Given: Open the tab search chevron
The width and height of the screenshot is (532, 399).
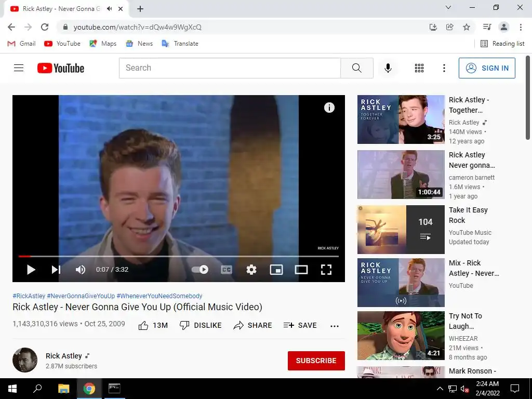Looking at the screenshot, I should 448,7.
